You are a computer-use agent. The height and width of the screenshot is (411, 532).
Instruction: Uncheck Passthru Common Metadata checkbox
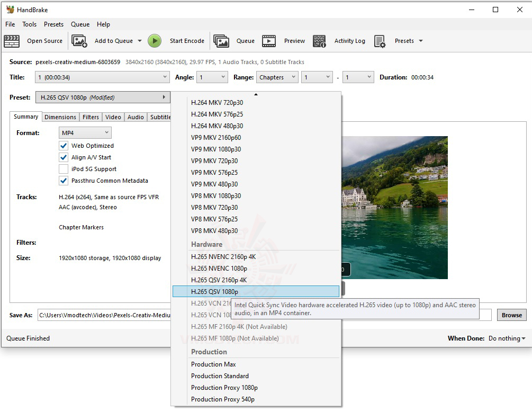(64, 181)
